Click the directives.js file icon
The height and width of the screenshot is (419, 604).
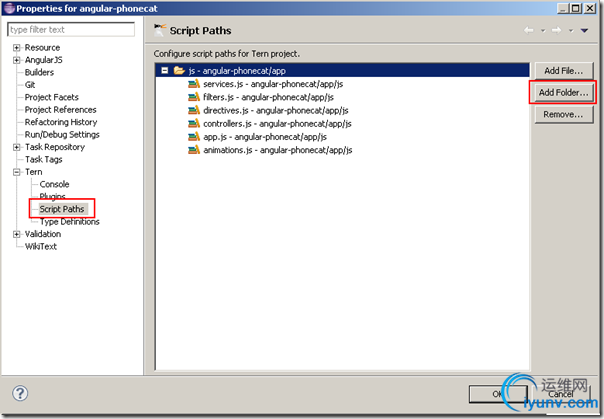tap(194, 110)
